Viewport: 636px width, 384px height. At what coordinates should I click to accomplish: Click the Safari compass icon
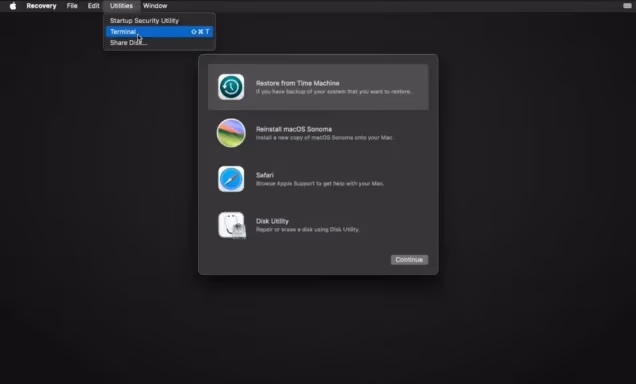click(231, 179)
